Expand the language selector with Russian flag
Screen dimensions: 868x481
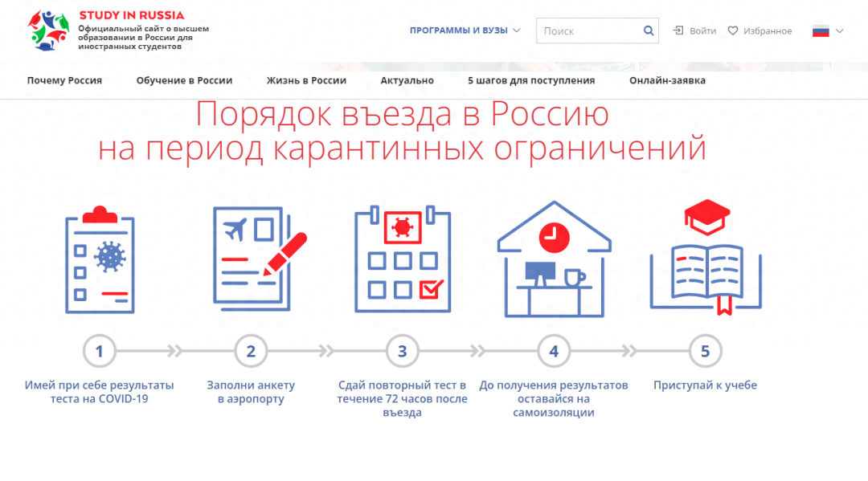(x=828, y=31)
